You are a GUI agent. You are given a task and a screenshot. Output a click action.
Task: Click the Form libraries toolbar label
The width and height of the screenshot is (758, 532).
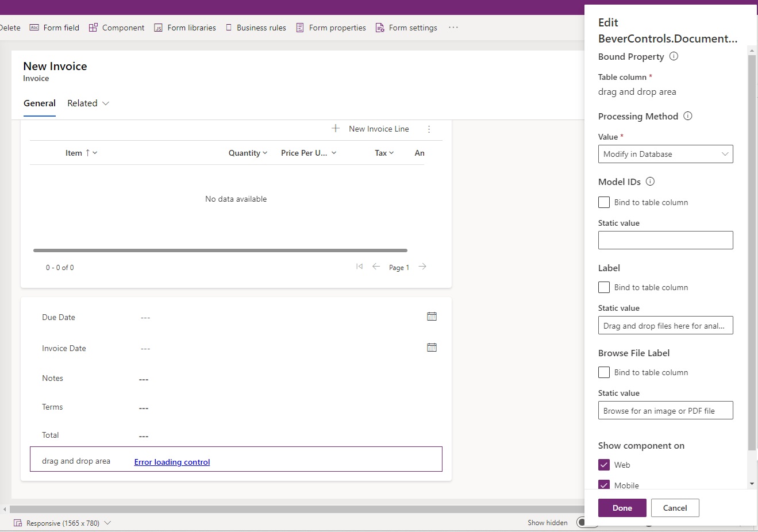click(192, 28)
